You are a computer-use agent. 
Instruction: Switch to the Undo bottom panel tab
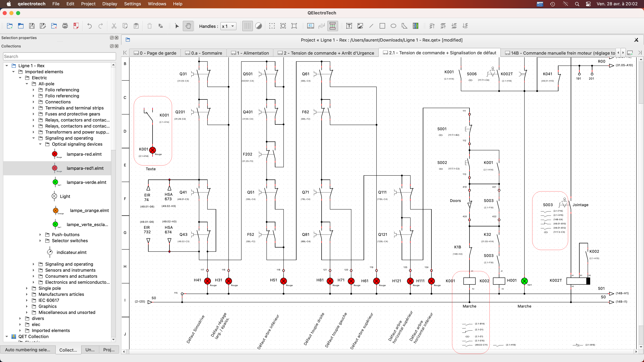tap(90, 350)
